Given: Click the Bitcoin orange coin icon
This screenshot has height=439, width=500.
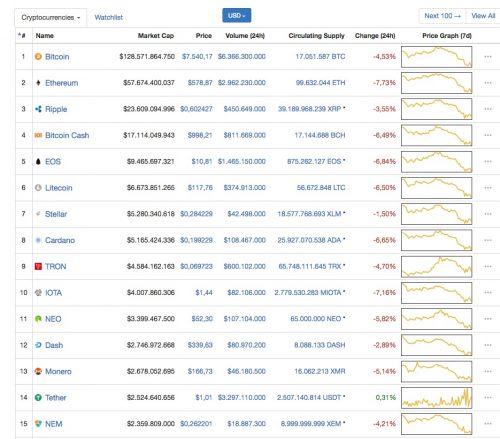Looking at the screenshot, I should point(38,57).
